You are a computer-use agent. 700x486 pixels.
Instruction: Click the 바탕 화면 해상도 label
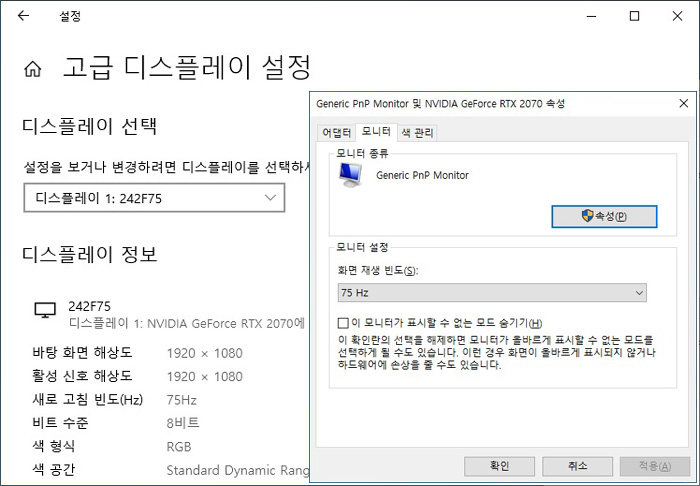coord(82,353)
